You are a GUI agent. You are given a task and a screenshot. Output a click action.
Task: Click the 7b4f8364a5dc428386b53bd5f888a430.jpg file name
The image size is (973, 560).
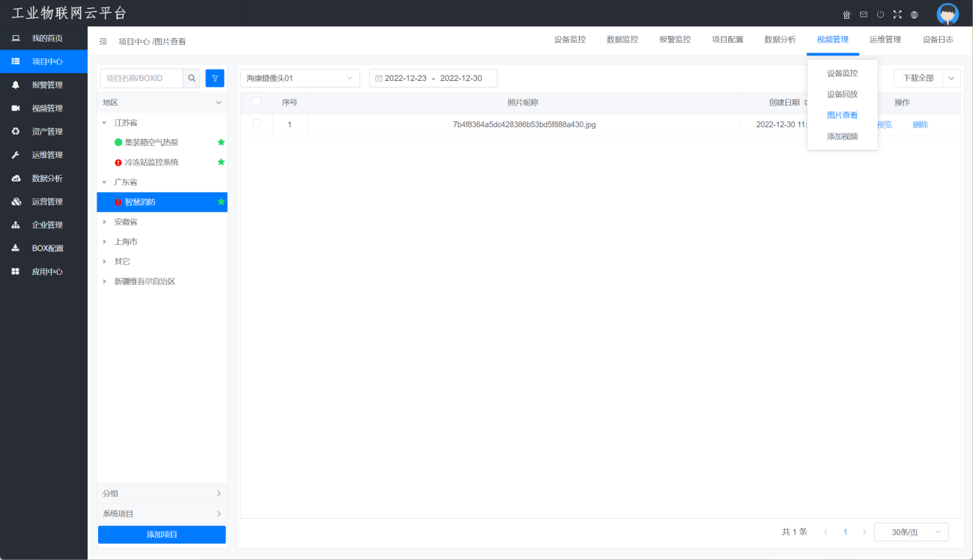pos(524,124)
